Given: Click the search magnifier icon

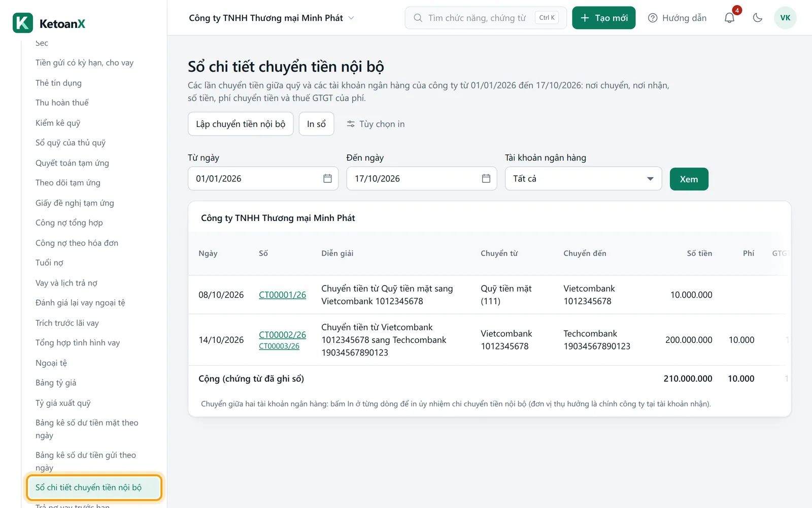Looking at the screenshot, I should click(x=418, y=18).
